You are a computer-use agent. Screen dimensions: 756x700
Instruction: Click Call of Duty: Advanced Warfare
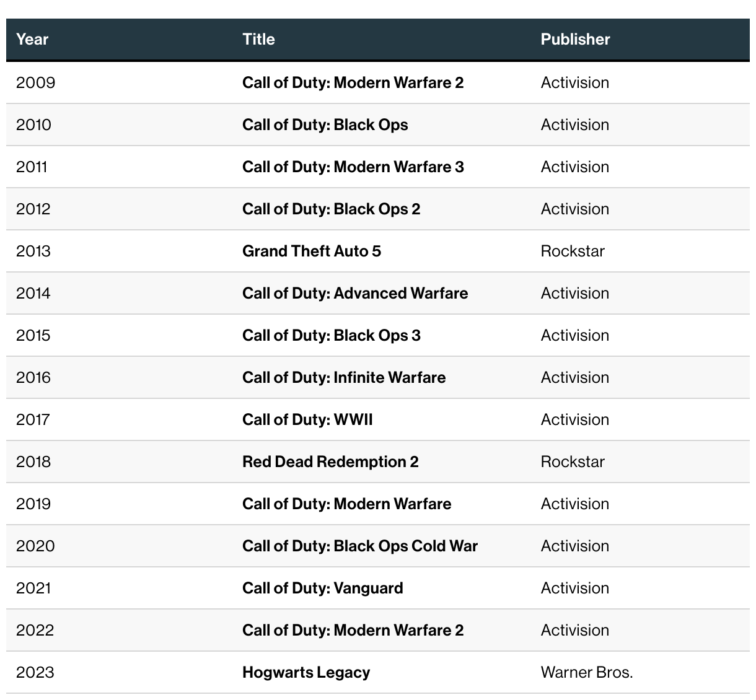click(x=355, y=293)
